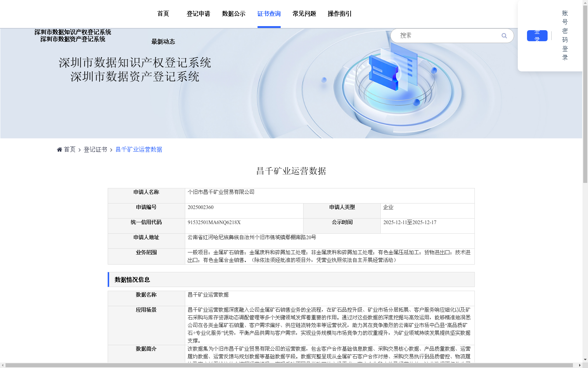Choose 账号密码登录 option
Image resolution: width=588 pixels, height=368 pixels.
(565, 35)
